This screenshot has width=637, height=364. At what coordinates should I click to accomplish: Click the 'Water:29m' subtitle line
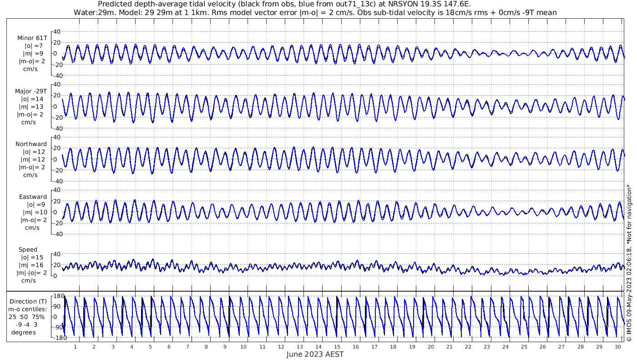pyautogui.click(x=315, y=12)
